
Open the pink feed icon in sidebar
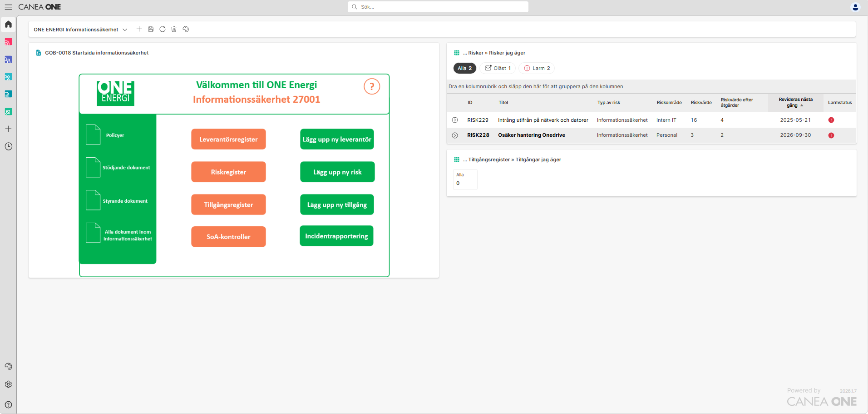pos(8,42)
